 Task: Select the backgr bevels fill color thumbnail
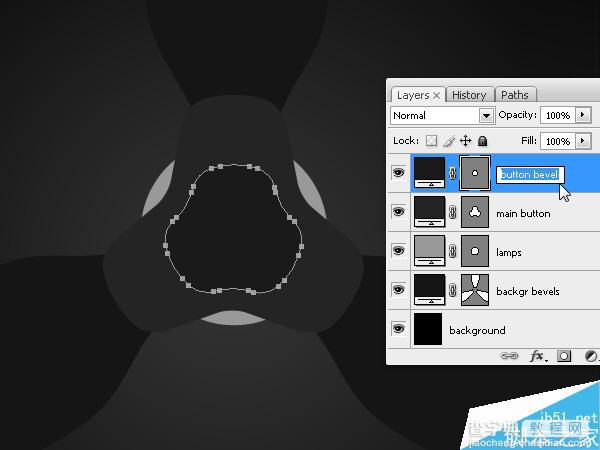[429, 289]
